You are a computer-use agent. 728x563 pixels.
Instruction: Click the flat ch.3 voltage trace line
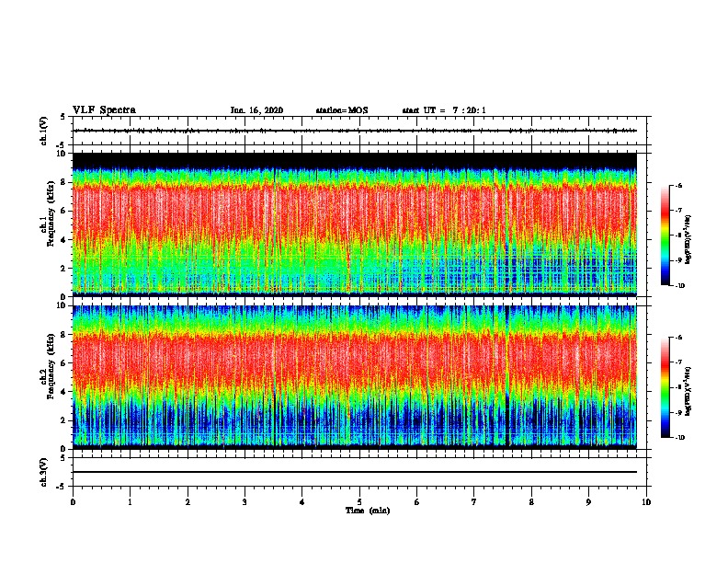coord(355,472)
